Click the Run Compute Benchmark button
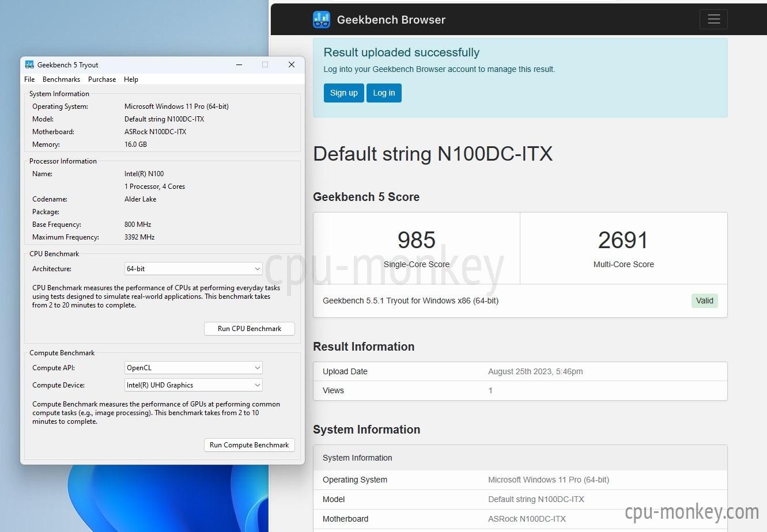The image size is (767, 532). tap(250, 445)
